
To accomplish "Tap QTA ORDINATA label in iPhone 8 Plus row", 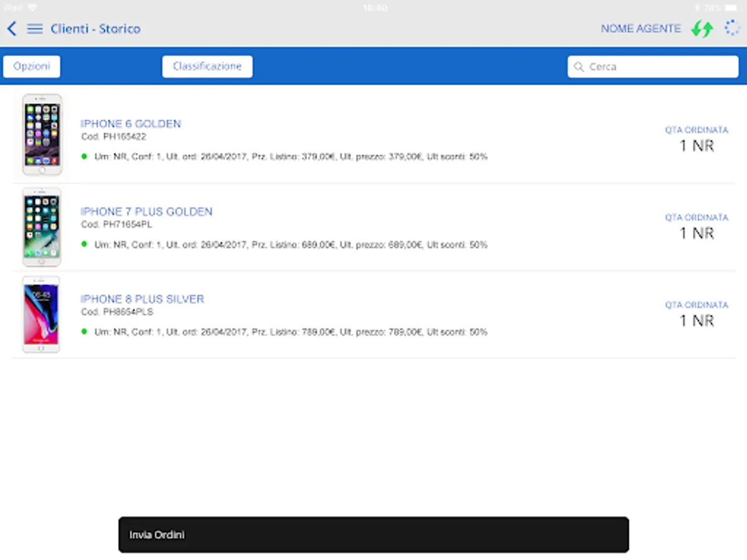I will 697,306.
